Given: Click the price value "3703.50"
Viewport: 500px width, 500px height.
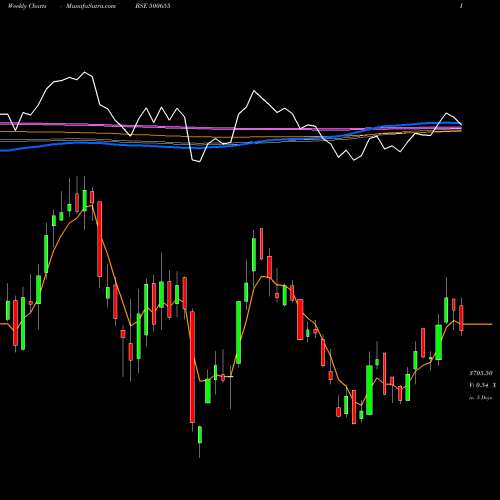Looking at the screenshot, I should point(481,373).
